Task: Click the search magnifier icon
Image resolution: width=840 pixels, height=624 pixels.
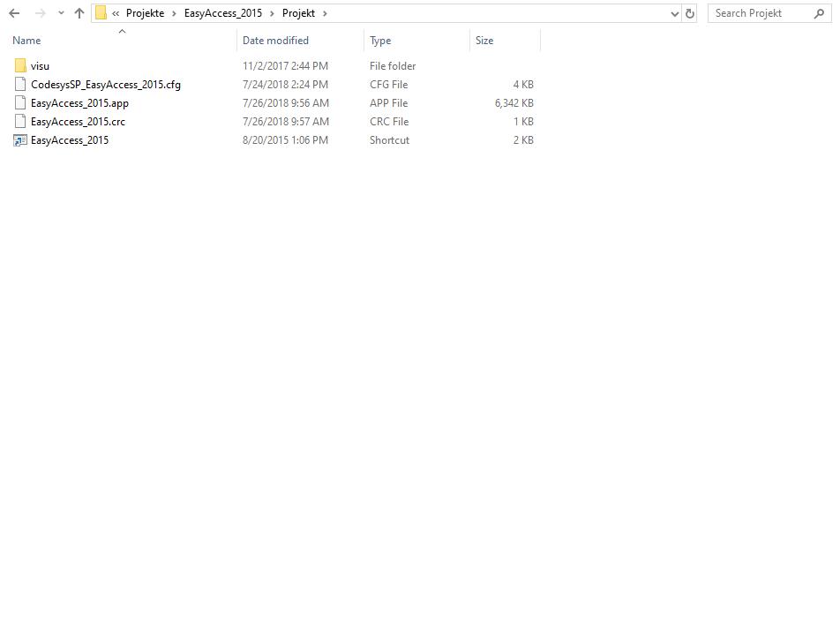Action: coord(821,13)
